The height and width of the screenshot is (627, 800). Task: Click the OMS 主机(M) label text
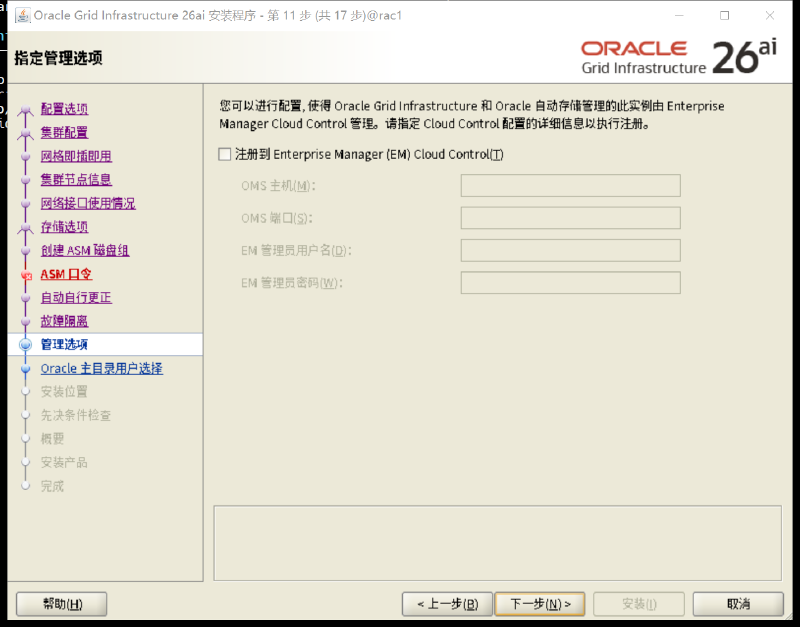click(278, 186)
